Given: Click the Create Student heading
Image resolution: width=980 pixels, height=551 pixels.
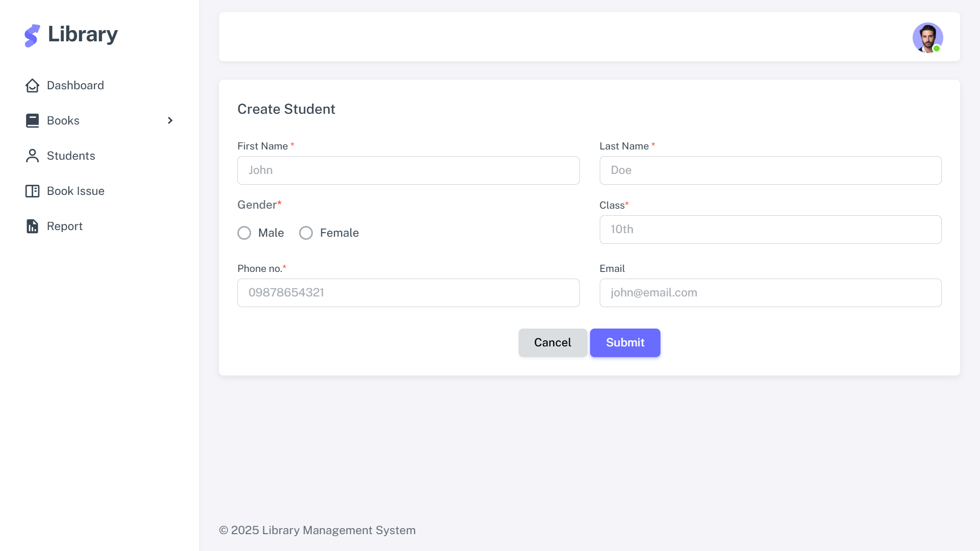Looking at the screenshot, I should [x=286, y=109].
